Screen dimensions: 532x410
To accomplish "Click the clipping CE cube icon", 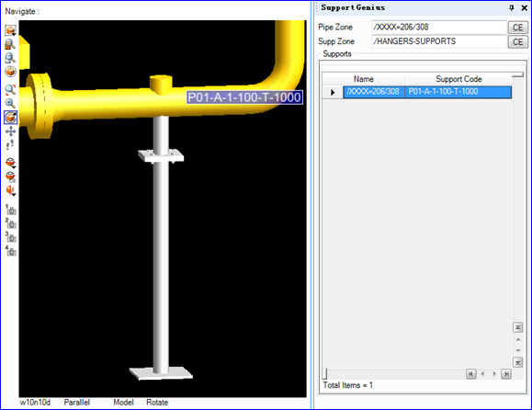I will click(x=10, y=177).
